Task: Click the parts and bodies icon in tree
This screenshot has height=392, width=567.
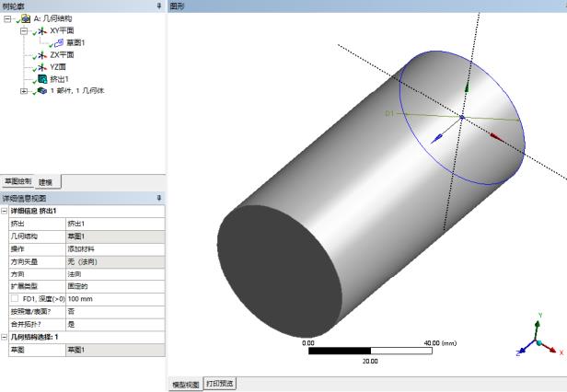Action: 42,91
